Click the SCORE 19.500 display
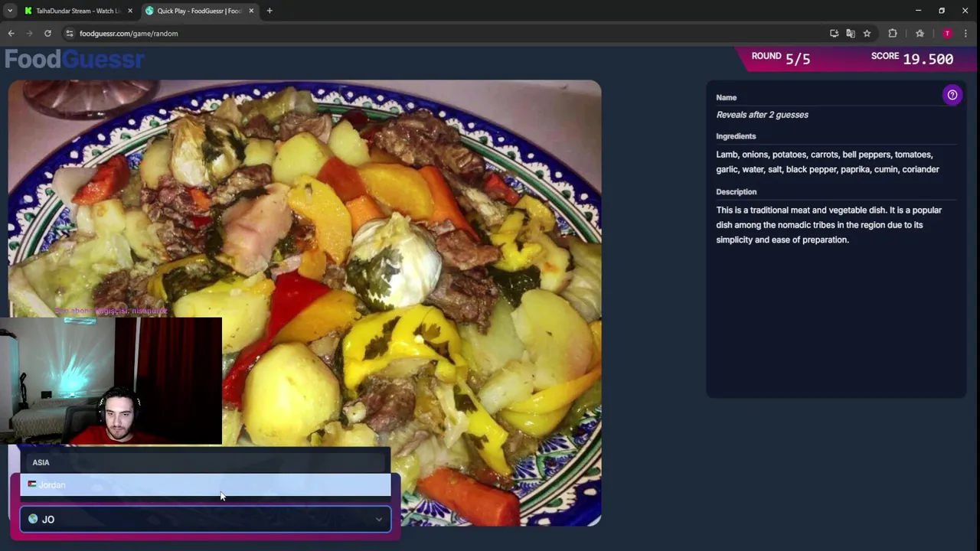 point(912,58)
